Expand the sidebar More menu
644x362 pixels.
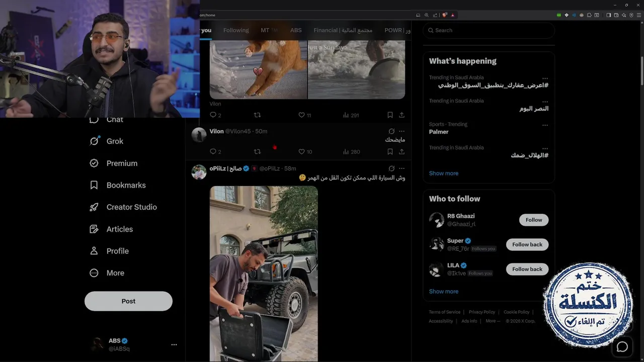tap(107, 273)
